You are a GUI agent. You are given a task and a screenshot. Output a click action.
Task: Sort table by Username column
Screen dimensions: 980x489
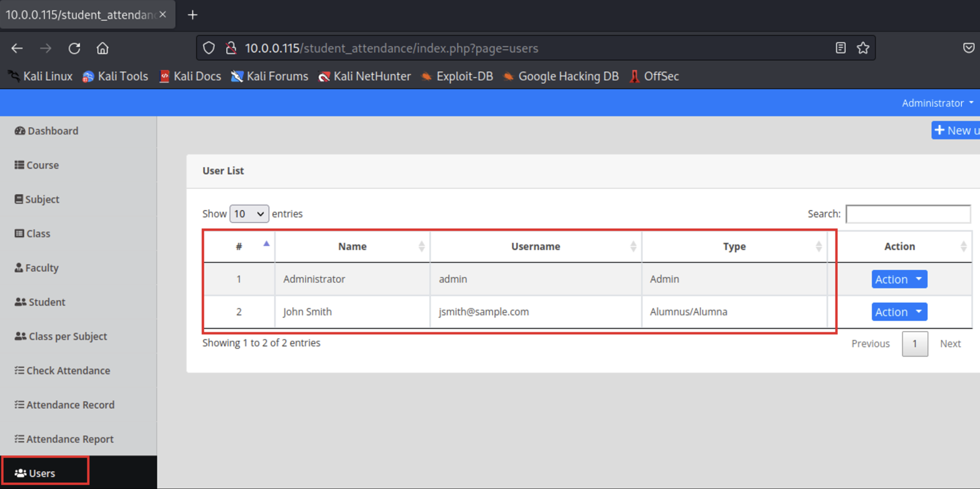[x=535, y=246]
